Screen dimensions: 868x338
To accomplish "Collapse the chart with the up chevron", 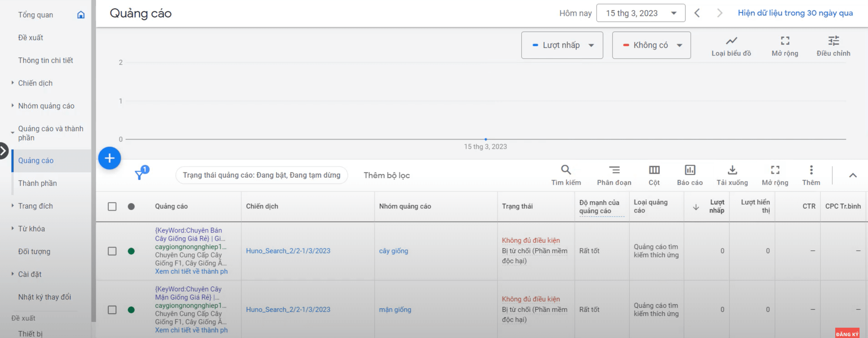I will coord(853,175).
